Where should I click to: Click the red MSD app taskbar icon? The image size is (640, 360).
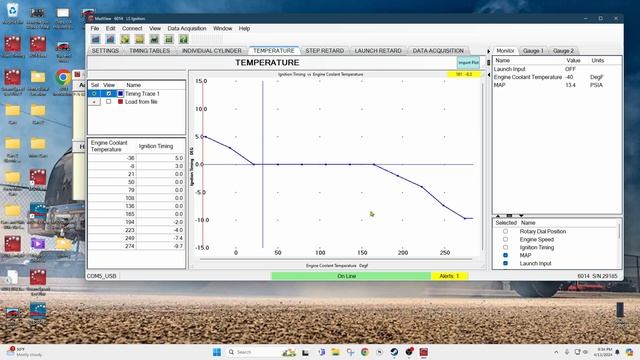coord(424,352)
